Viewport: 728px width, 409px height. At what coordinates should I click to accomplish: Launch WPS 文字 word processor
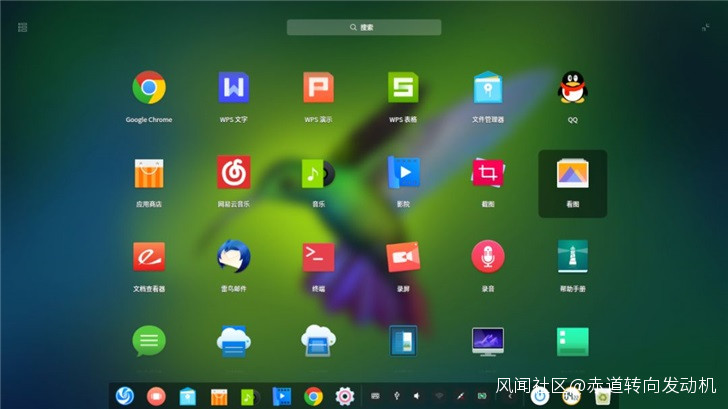click(234, 87)
